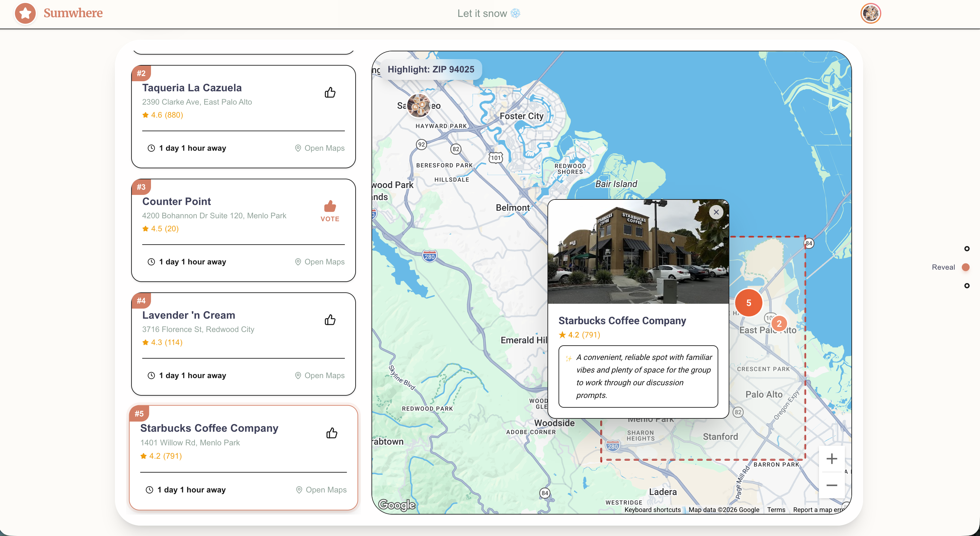The height and width of the screenshot is (536, 980).
Task: Open the user profile avatar menu
Action: point(871,13)
